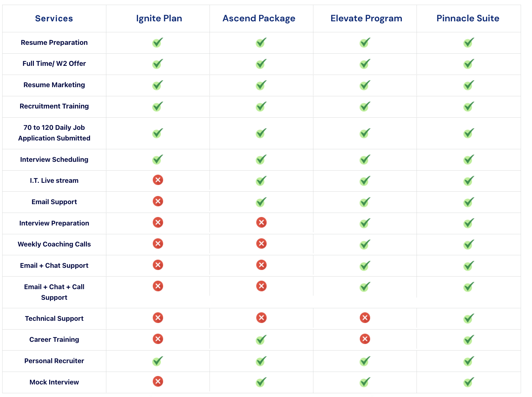Click the Recruitment Training row label
This screenshot has height=397, width=532.
pyautogui.click(x=54, y=106)
